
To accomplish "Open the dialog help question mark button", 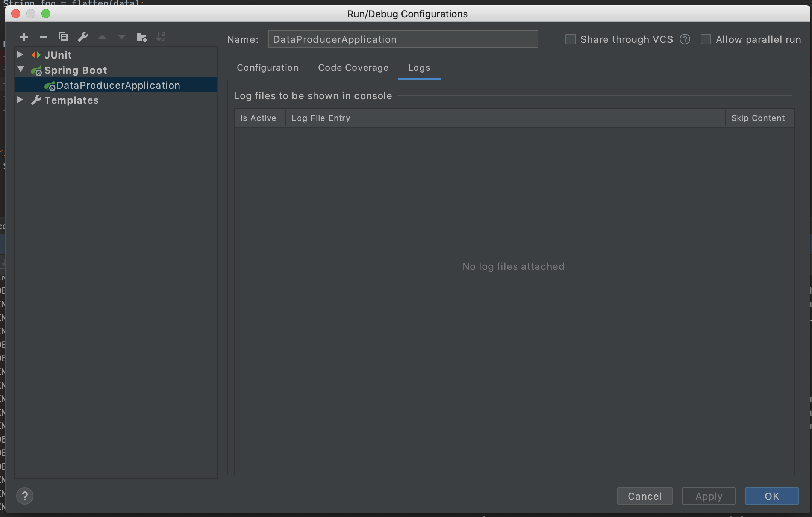I will [25, 496].
